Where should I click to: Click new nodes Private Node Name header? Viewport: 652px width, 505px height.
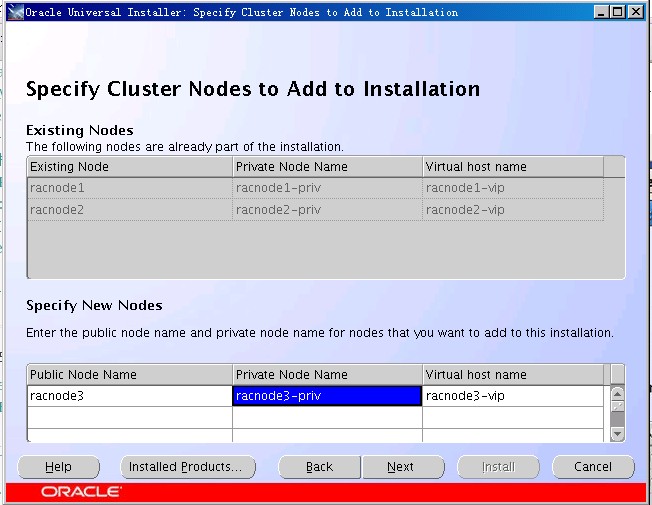click(x=327, y=374)
